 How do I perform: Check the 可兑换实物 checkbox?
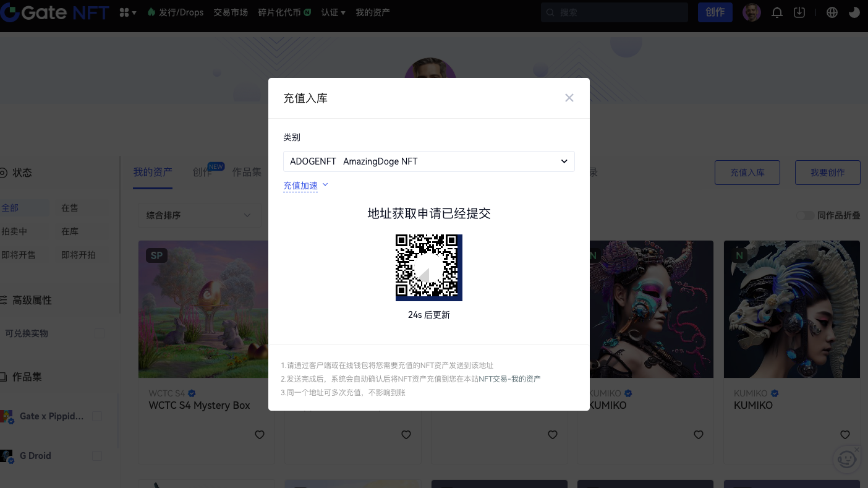point(99,333)
